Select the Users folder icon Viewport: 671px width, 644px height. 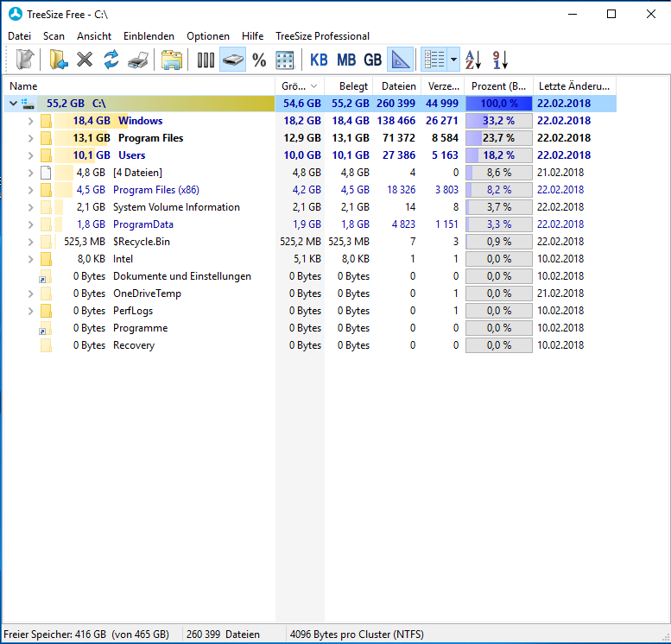coord(46,155)
